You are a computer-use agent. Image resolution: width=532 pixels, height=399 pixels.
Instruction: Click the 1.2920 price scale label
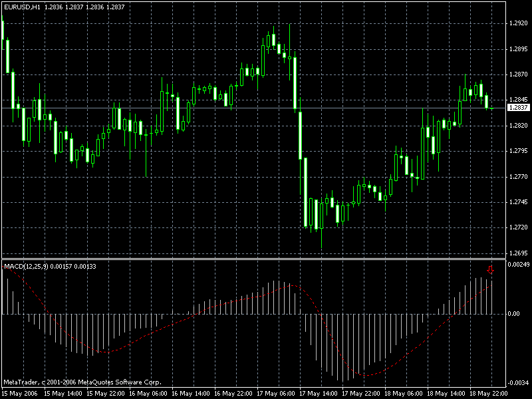pyautogui.click(x=519, y=23)
